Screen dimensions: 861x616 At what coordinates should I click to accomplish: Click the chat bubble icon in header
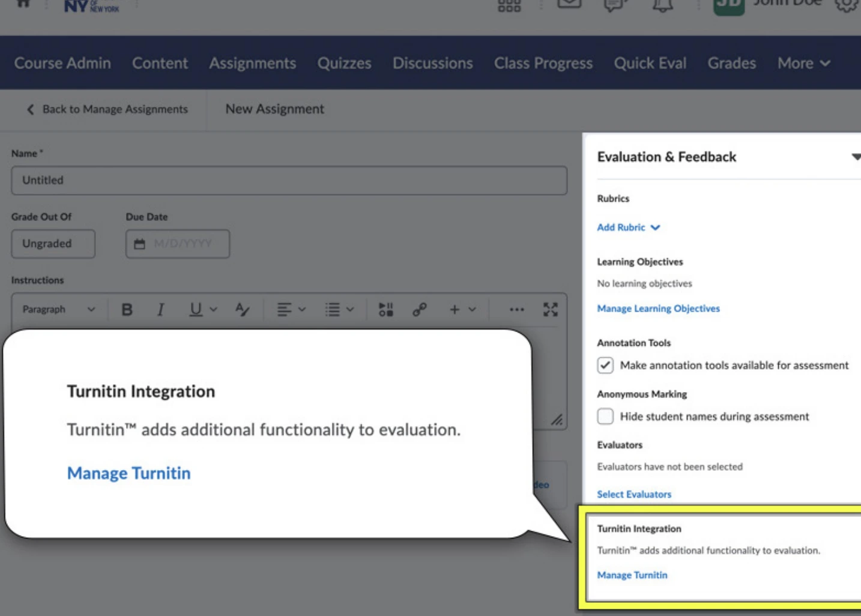click(x=615, y=5)
